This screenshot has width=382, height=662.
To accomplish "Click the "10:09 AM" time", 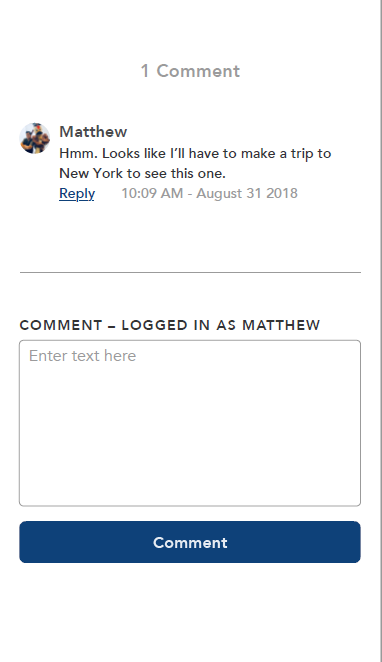I will click(152, 193).
